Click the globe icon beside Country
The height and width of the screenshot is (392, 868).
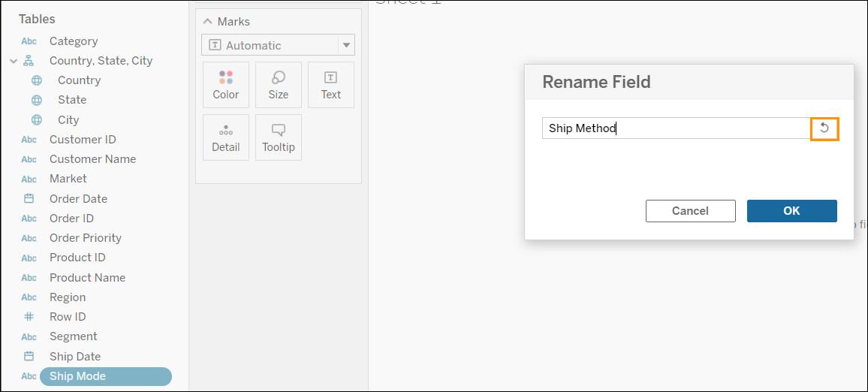click(x=37, y=80)
